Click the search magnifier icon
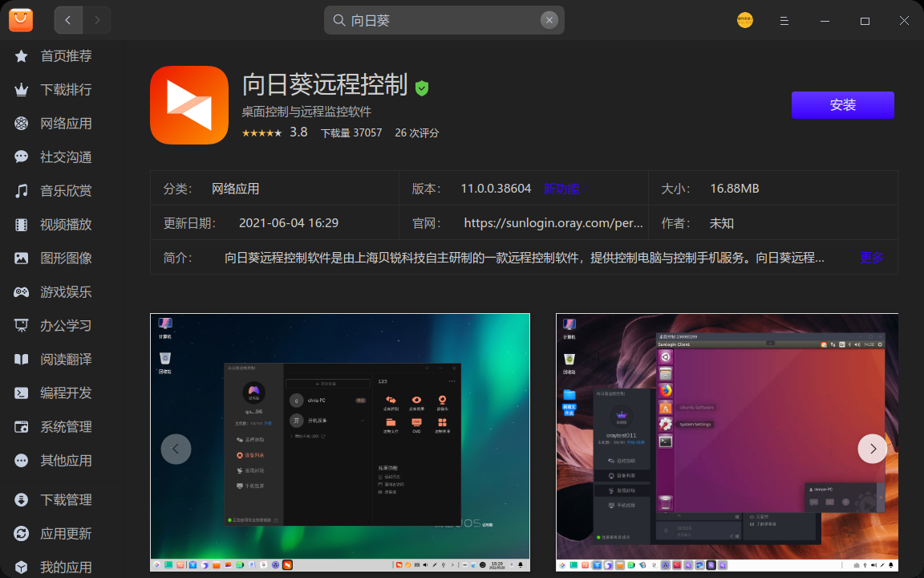 click(x=338, y=20)
